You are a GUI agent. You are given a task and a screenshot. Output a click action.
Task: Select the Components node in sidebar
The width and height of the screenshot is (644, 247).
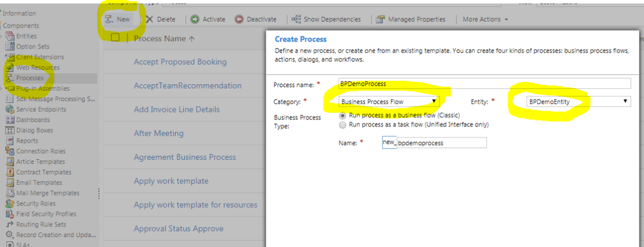[x=21, y=25]
